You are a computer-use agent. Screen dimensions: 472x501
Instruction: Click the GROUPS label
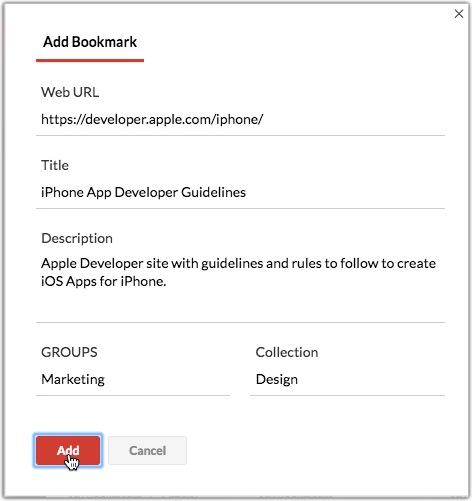pyautogui.click(x=69, y=352)
